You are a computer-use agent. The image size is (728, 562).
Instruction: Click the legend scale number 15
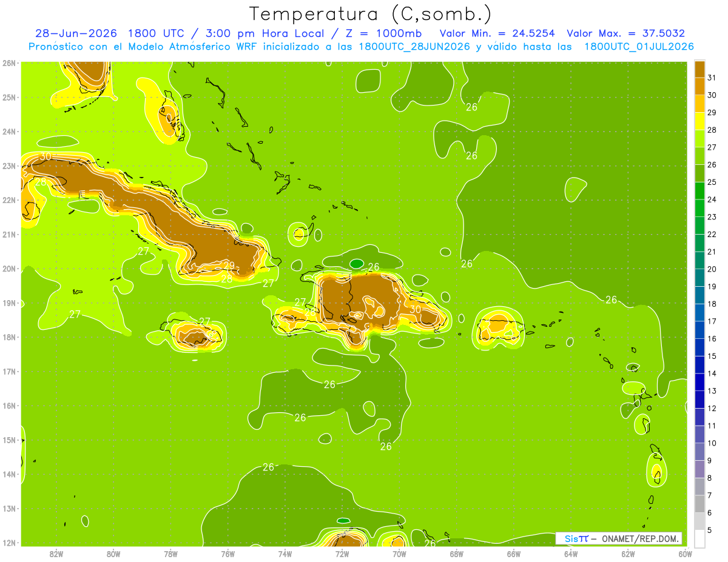712,356
